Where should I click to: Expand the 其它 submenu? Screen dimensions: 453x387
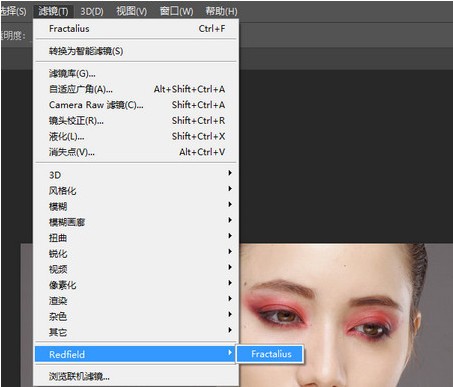[x=136, y=332]
